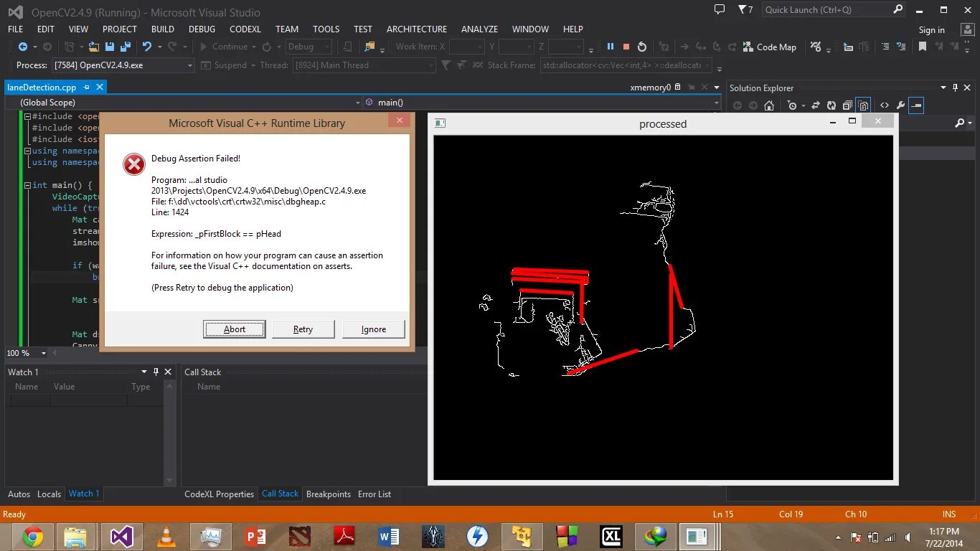Collapse the #include region in code editor
This screenshot has height=551, width=980.
[27, 116]
